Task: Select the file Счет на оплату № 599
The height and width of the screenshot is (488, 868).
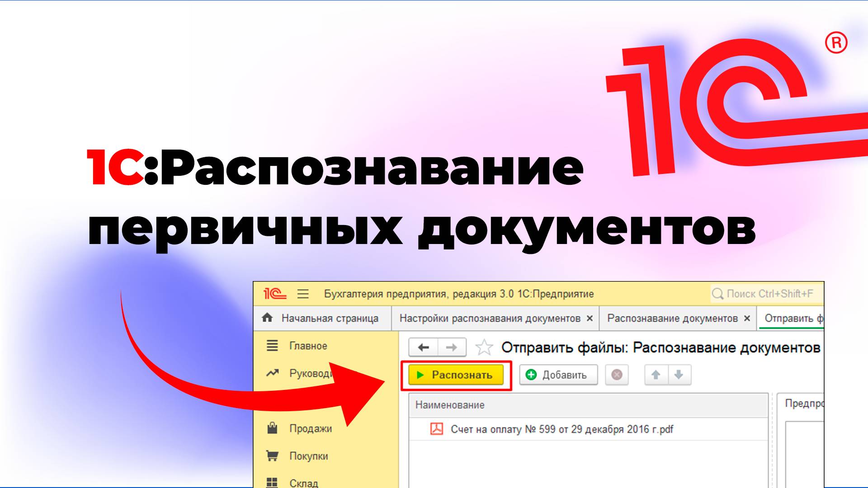Action: (x=561, y=429)
